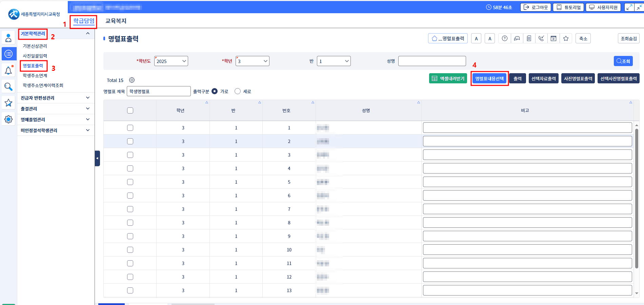The image size is (644, 305).
Task: Click the 선택자료출력 button
Action: click(544, 79)
